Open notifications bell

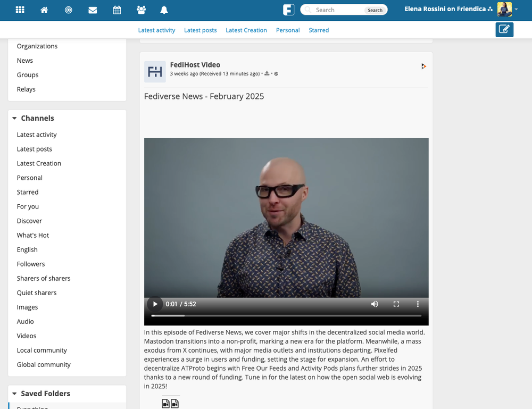[164, 10]
